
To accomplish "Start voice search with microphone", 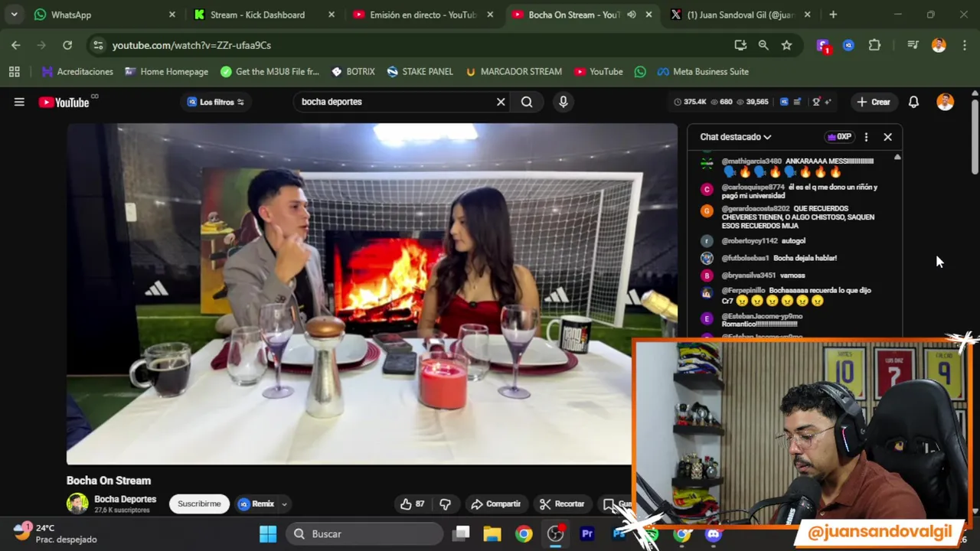I will tap(563, 102).
